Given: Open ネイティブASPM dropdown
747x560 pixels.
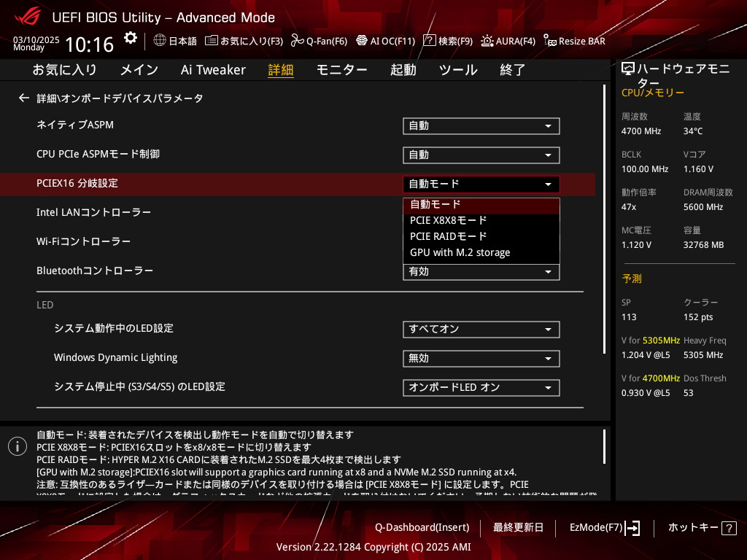Looking at the screenshot, I should 481,126.
